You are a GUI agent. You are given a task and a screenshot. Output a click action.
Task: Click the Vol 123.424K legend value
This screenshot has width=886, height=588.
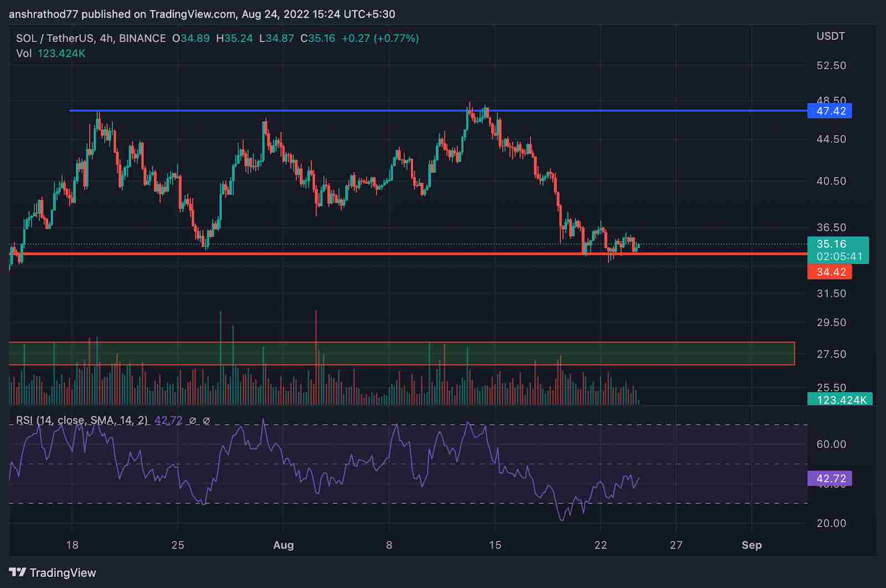[61, 54]
